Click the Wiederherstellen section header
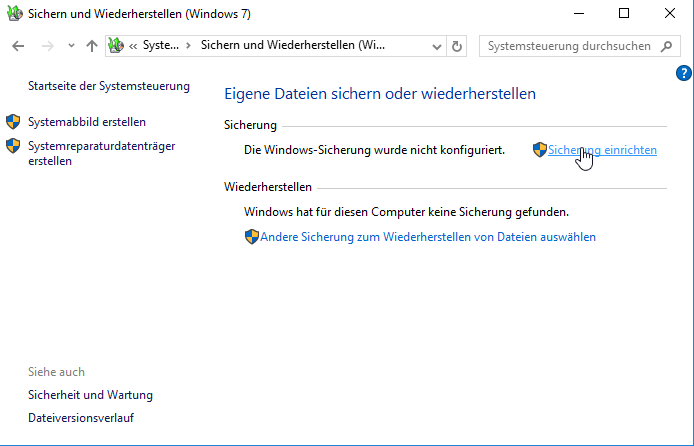This screenshot has height=446, width=694. coord(268,187)
